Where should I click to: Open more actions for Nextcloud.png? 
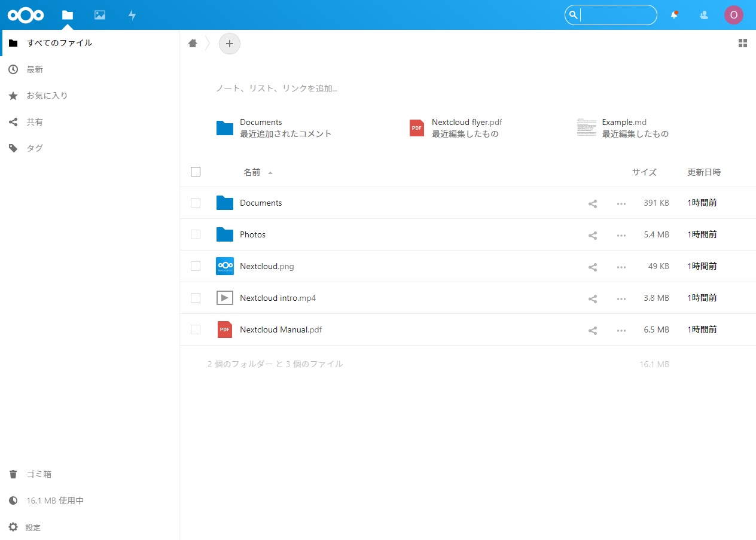621,267
